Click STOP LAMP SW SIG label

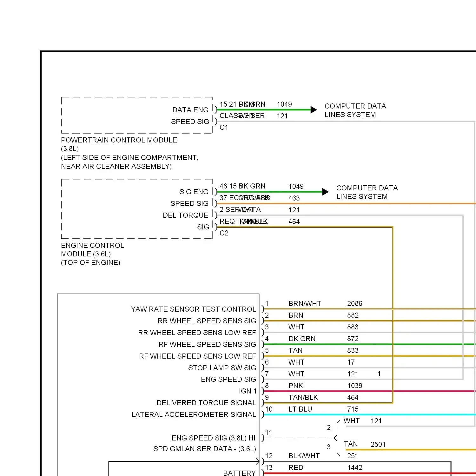tap(222, 368)
